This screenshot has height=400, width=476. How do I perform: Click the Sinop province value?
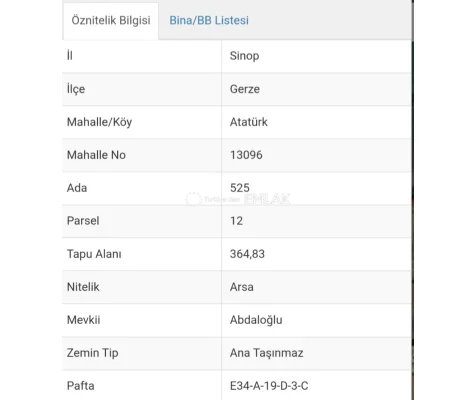(244, 56)
